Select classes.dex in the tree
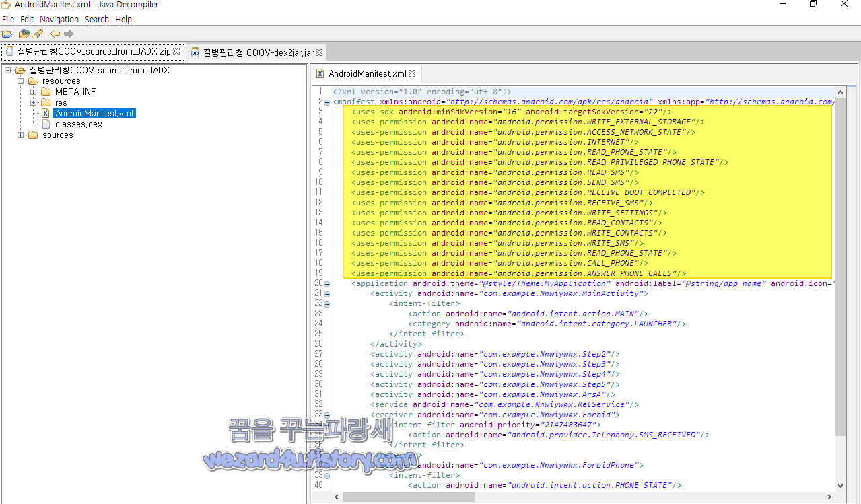Image resolution: width=861 pixels, height=504 pixels. [78, 124]
